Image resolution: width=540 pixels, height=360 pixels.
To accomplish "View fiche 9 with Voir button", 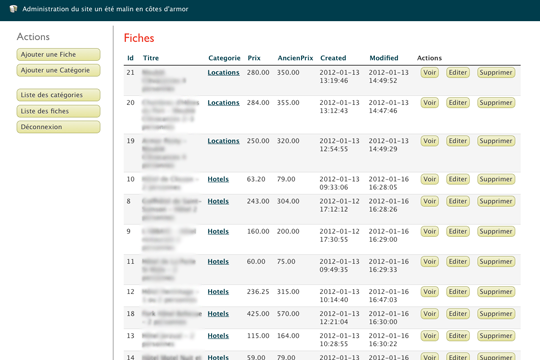I will (429, 232).
